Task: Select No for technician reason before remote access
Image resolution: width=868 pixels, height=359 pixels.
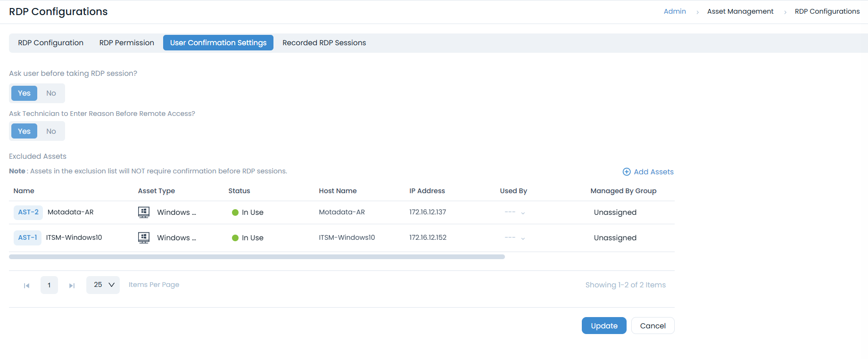Action: coord(51,131)
